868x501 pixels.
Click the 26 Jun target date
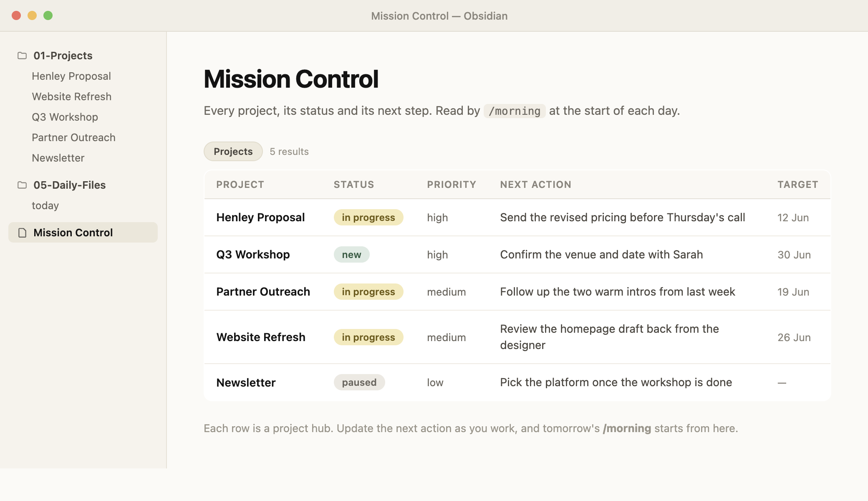tap(794, 337)
